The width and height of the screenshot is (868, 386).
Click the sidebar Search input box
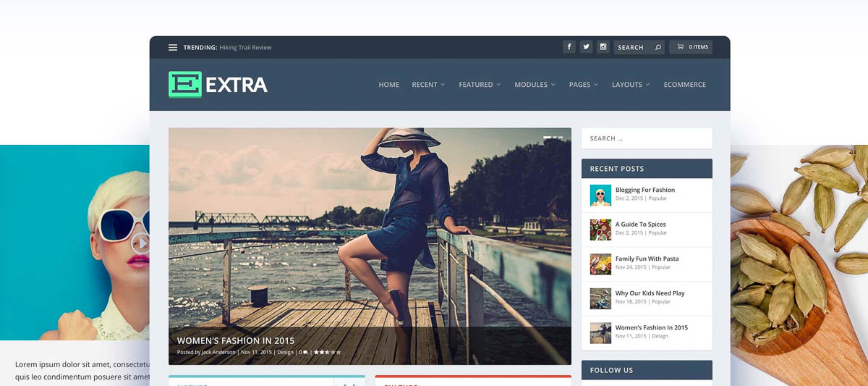(647, 138)
